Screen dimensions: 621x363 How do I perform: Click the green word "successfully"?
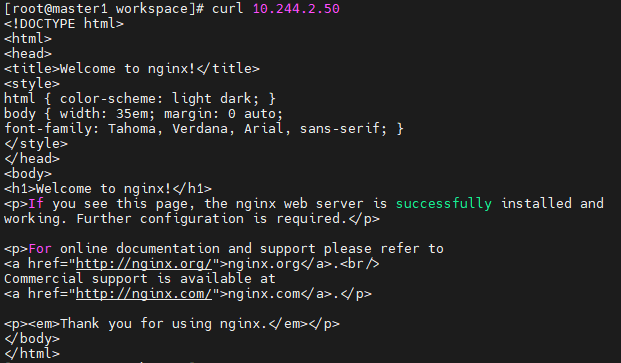[x=444, y=204]
